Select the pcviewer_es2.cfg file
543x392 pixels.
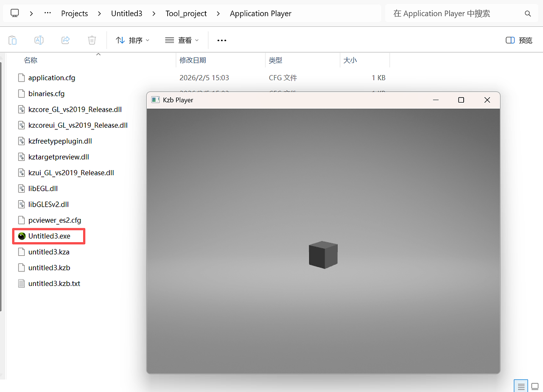click(x=55, y=220)
